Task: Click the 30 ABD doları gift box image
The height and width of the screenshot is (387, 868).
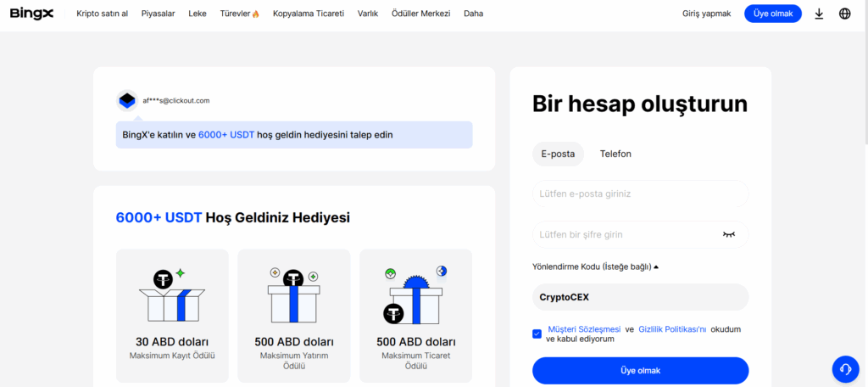Action: click(172, 294)
